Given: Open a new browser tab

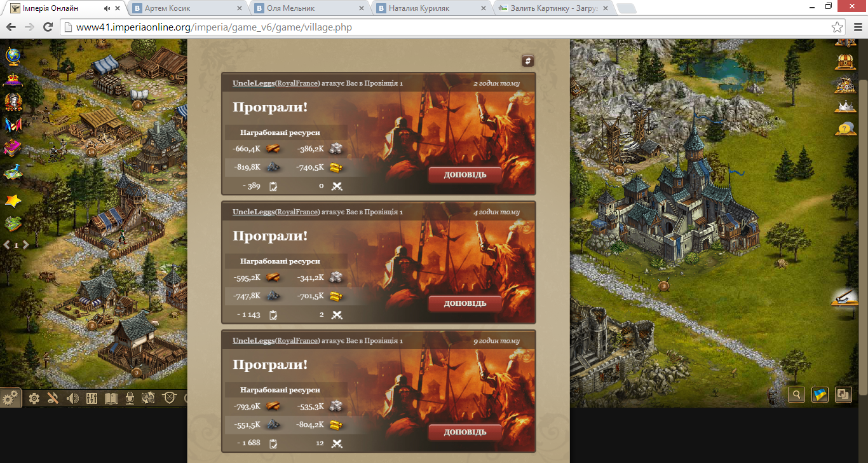Looking at the screenshot, I should (627, 9).
